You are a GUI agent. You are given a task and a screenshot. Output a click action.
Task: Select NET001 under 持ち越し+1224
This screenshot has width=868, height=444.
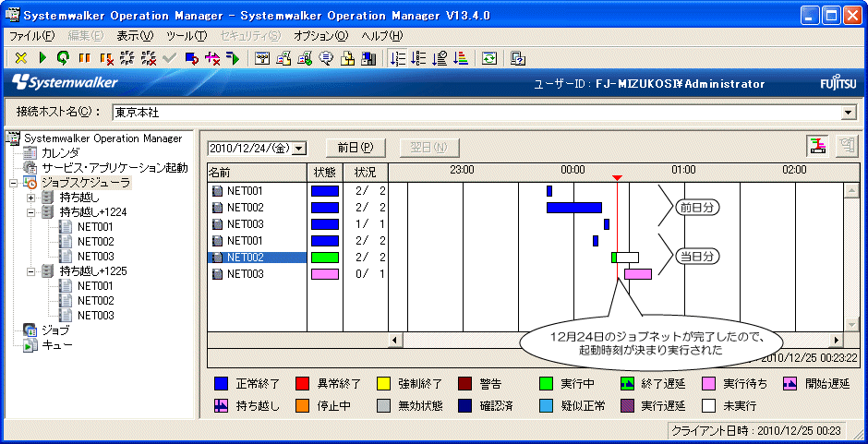click(x=96, y=226)
